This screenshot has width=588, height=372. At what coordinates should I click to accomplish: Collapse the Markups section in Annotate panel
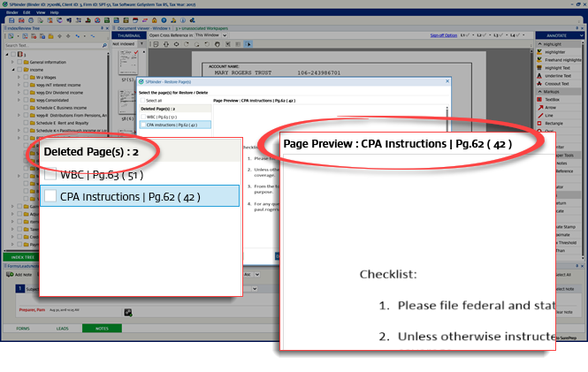click(x=540, y=92)
